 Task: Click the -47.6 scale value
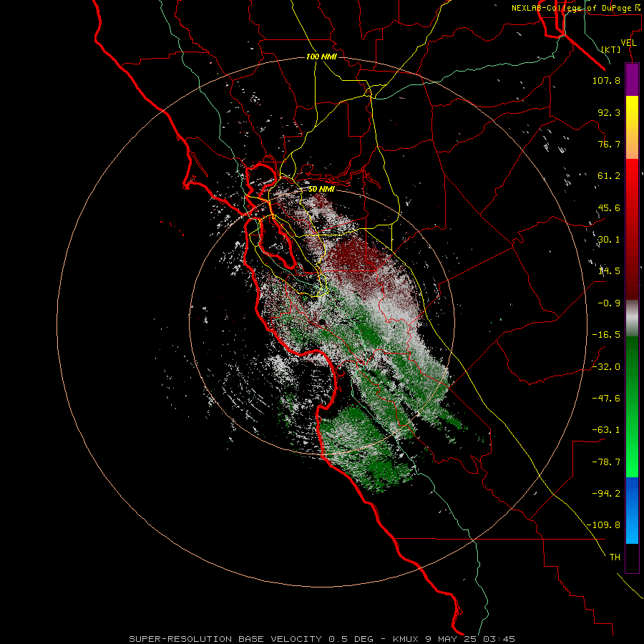pos(606,399)
